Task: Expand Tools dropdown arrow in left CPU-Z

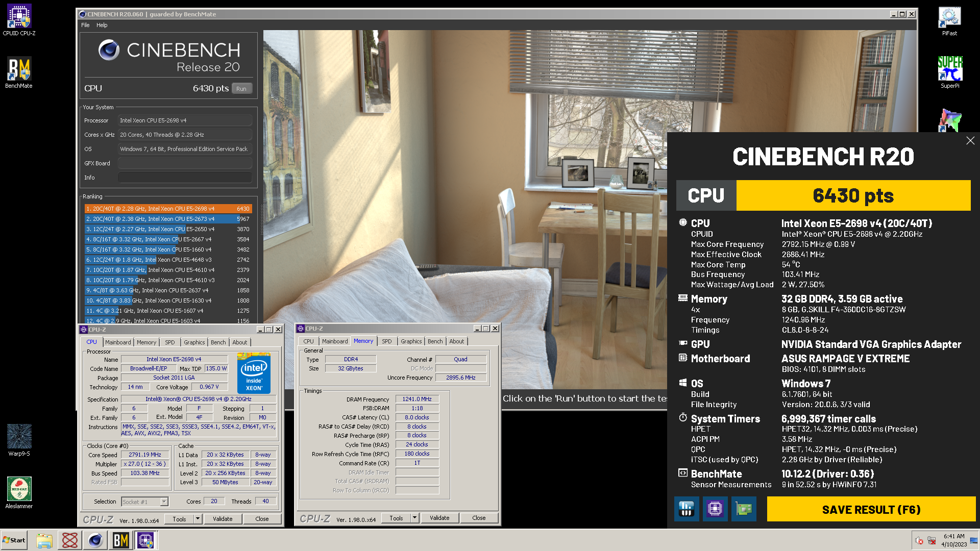Action: pyautogui.click(x=198, y=519)
